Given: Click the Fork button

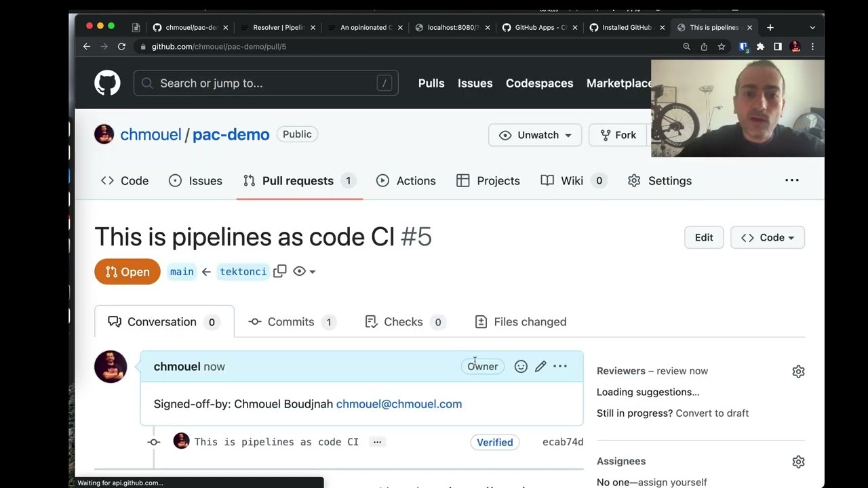Looking at the screenshot, I should [618, 135].
